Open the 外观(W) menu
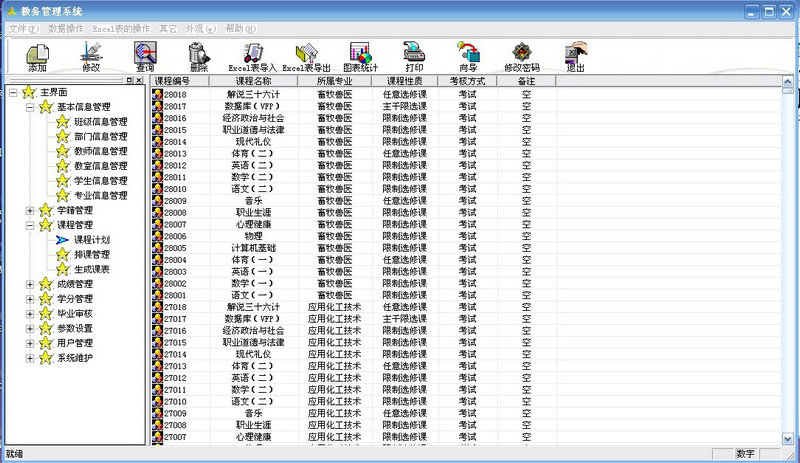 click(x=201, y=29)
